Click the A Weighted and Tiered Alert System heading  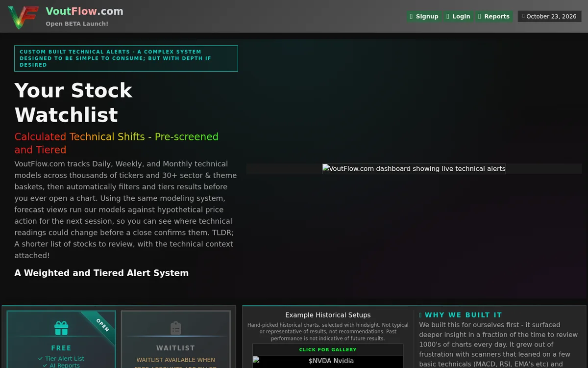point(101,273)
